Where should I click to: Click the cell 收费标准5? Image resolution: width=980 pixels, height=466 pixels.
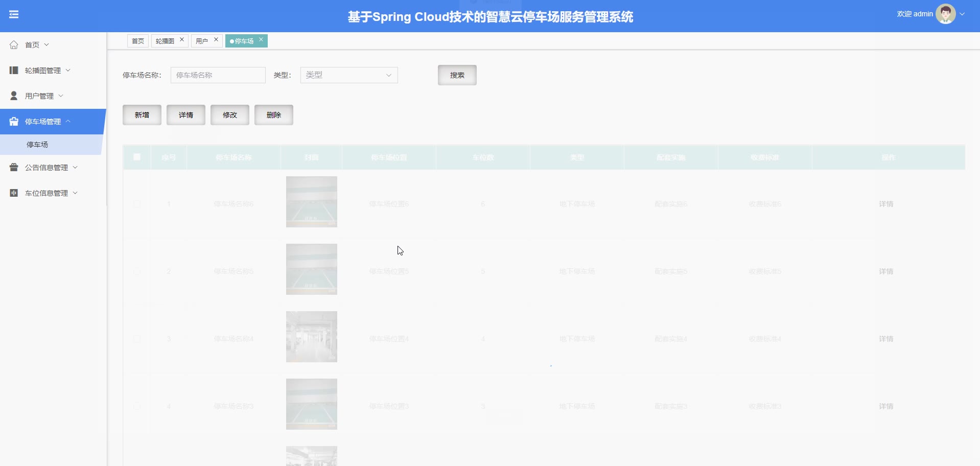[765, 271]
